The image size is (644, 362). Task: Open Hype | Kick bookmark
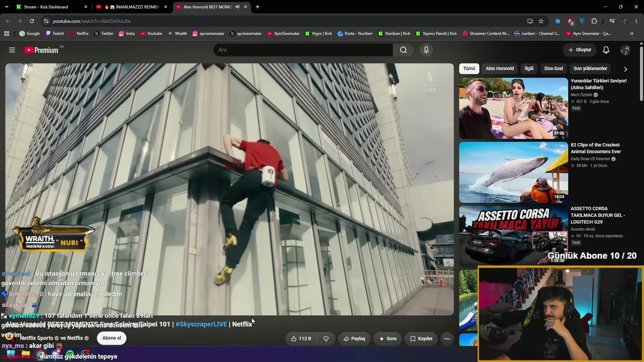click(318, 34)
